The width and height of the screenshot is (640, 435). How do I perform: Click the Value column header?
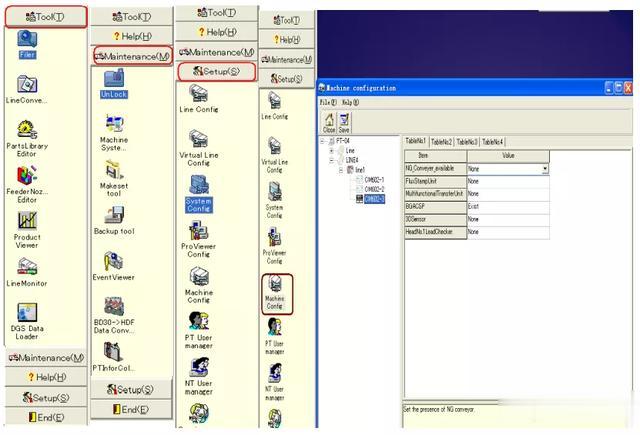coord(508,156)
